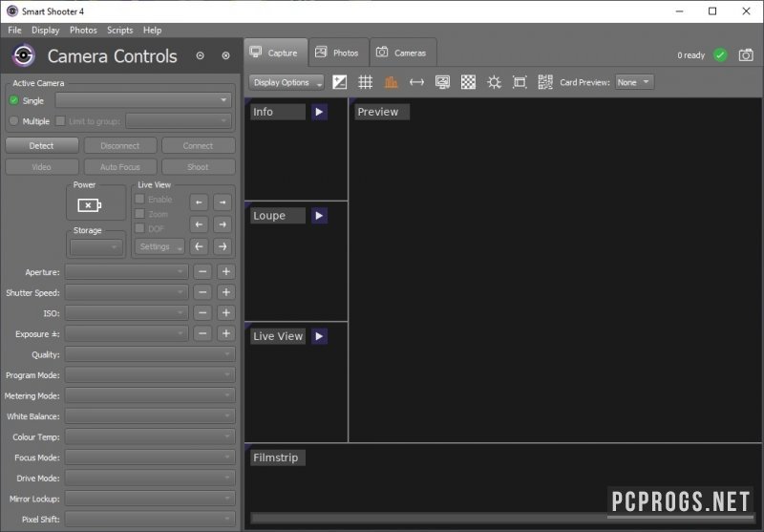Click the Detect button
This screenshot has height=532, width=764.
[x=41, y=146]
